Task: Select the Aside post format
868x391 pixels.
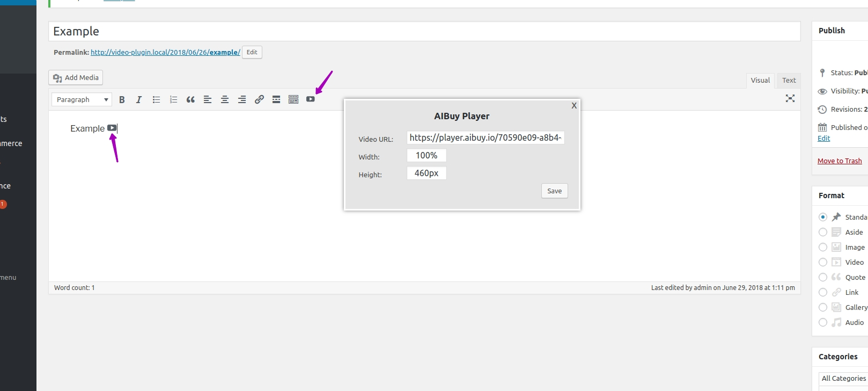Action: click(823, 232)
